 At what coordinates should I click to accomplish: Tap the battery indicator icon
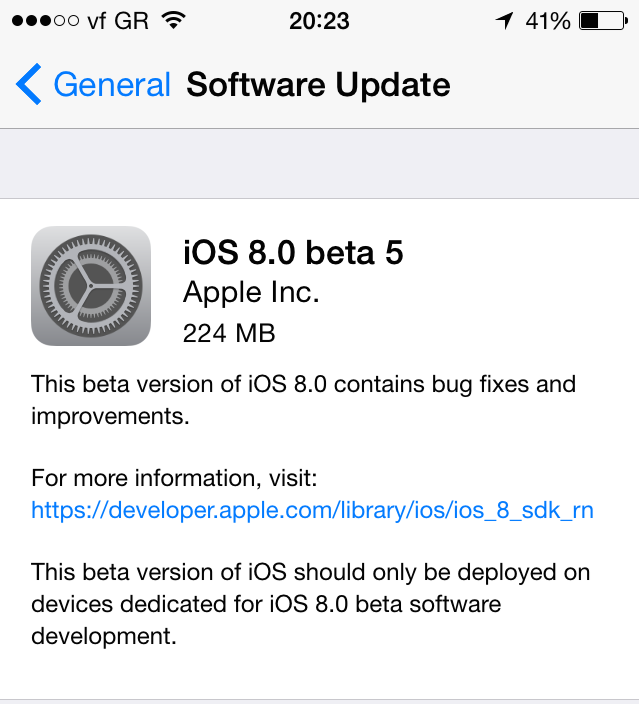click(604, 21)
